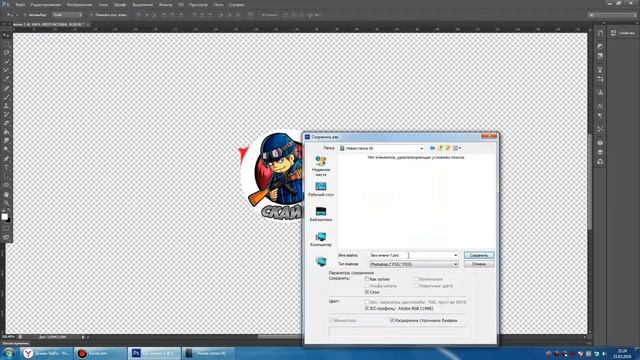Switch to Photoshop taskbar button
Image resolution: width=640 pixels, height=360 pixels.
154,353
